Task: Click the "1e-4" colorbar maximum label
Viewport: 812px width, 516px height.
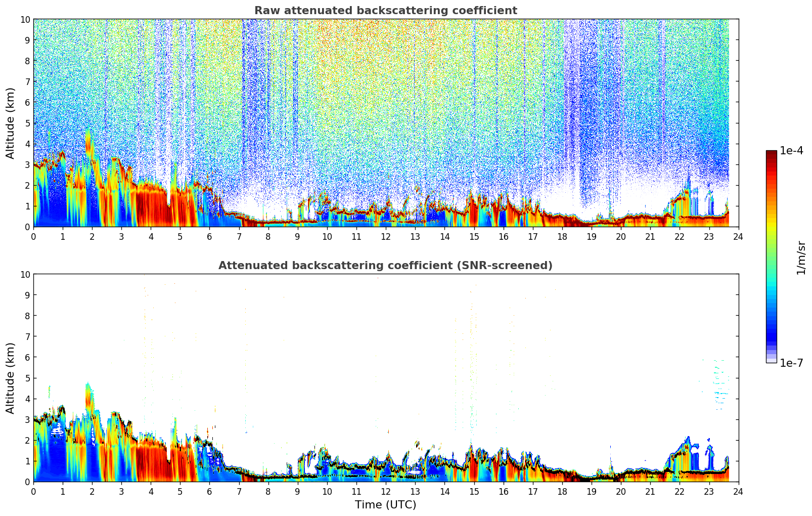Action: 791,151
